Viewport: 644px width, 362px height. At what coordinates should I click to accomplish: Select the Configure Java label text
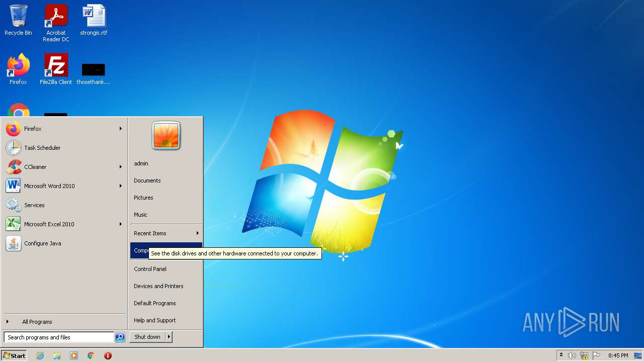point(43,243)
